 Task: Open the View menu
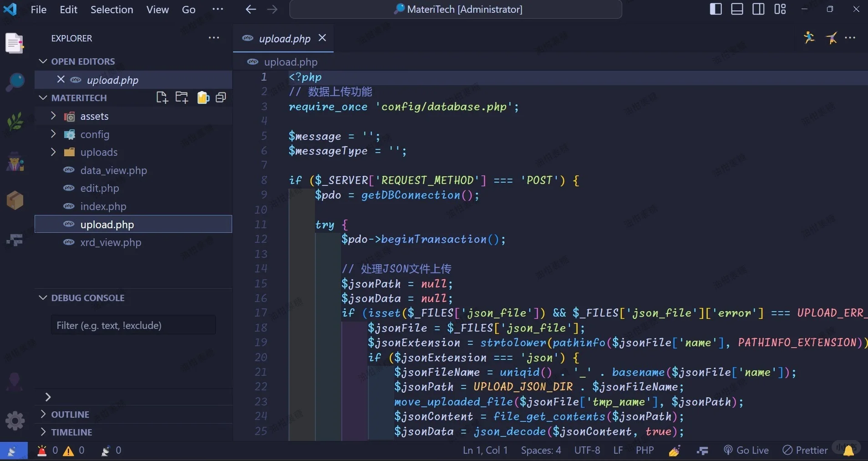pos(157,10)
